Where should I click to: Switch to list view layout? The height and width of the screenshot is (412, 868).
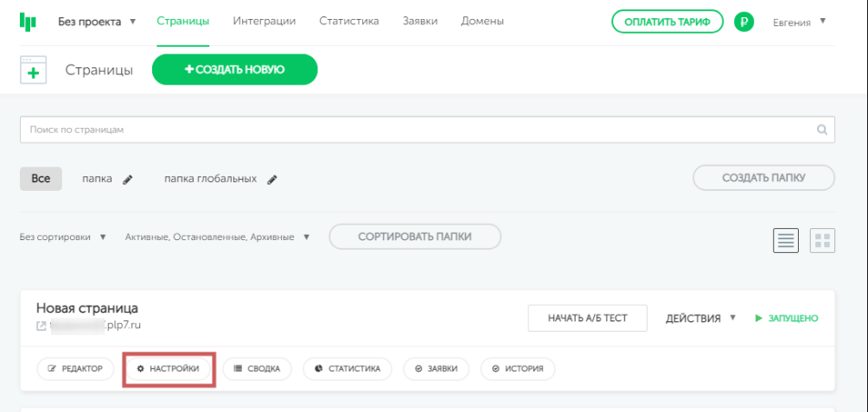click(785, 241)
